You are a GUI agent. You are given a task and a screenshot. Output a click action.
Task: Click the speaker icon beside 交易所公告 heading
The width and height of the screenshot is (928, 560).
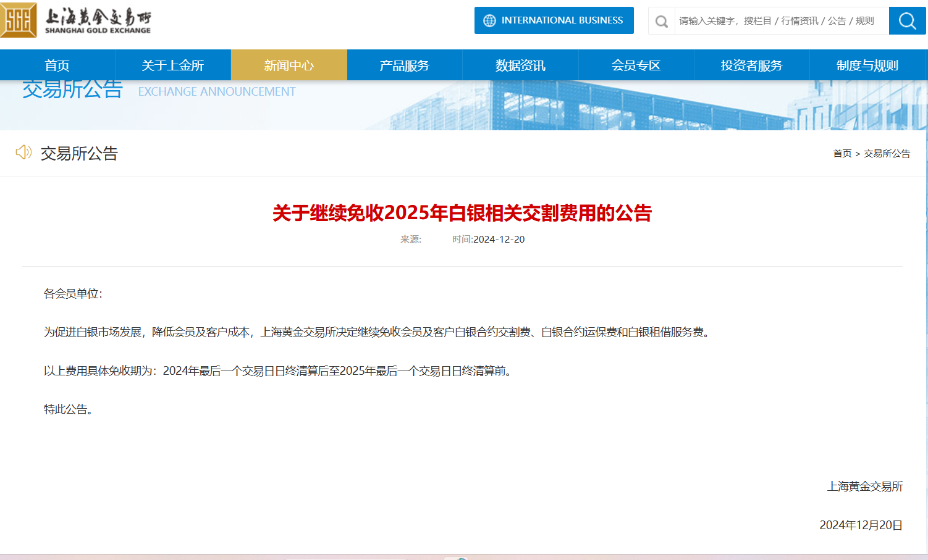(x=23, y=153)
